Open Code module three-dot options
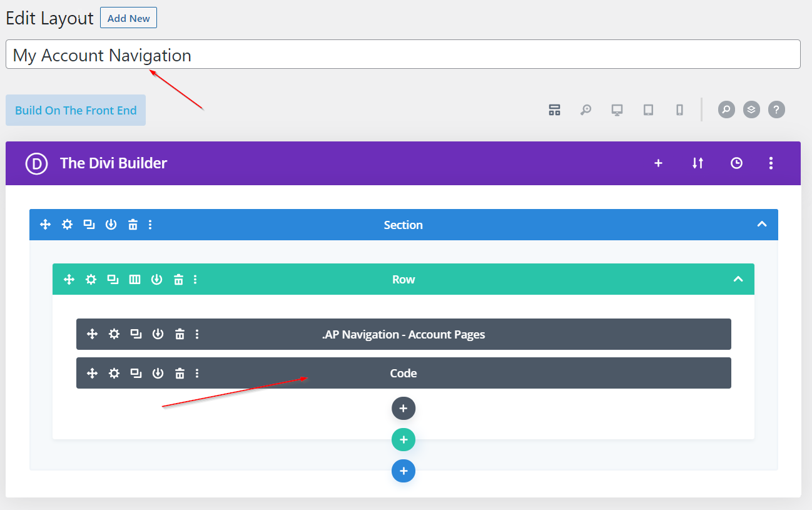Image resolution: width=812 pixels, height=510 pixels. [197, 374]
